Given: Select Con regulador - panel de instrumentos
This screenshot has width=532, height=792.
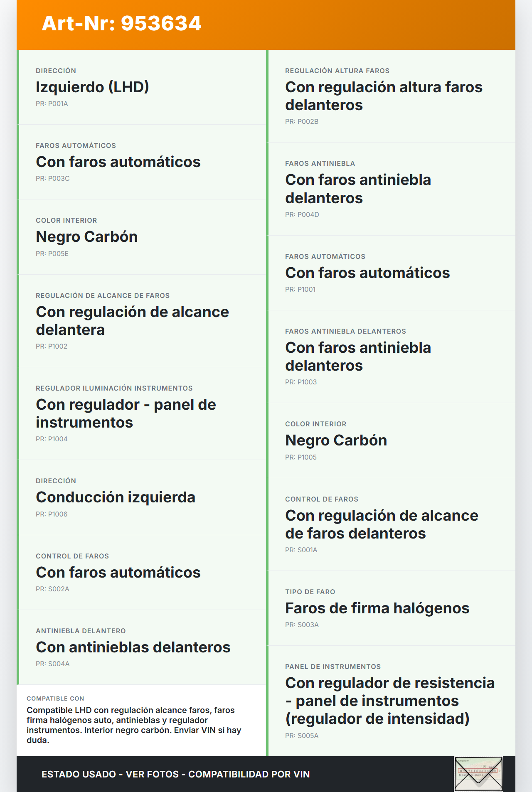Looking at the screenshot, I should [x=126, y=413].
